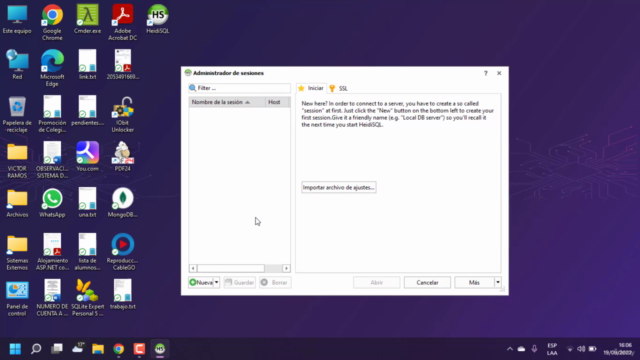Open the Windows Start menu

click(x=16, y=349)
